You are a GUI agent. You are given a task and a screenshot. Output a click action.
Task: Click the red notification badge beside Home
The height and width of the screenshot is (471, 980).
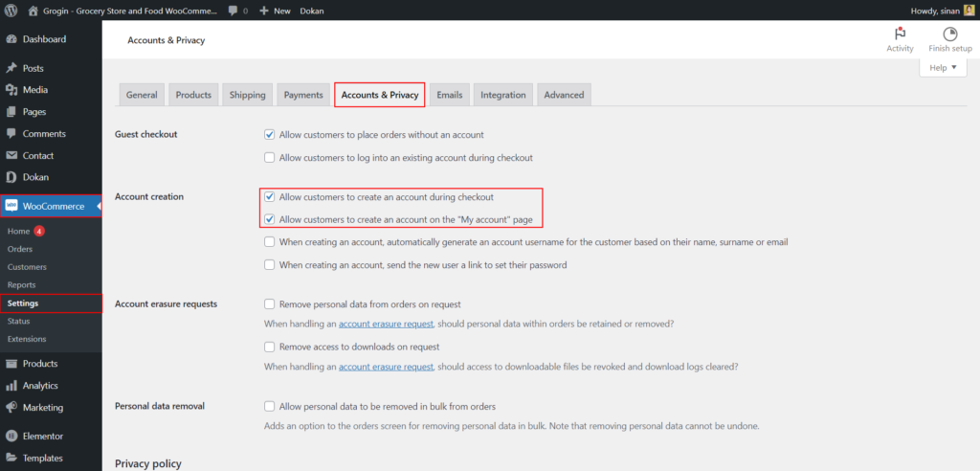tap(38, 232)
